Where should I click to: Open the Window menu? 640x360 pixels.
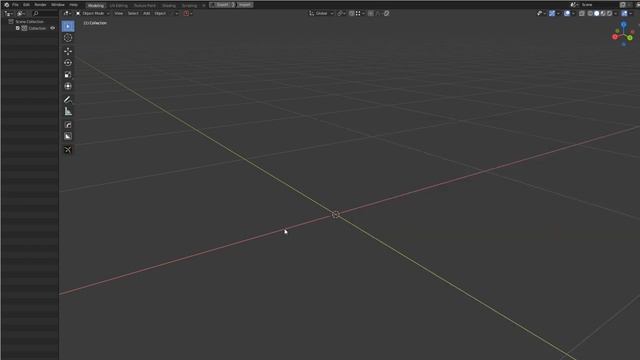click(x=58, y=5)
